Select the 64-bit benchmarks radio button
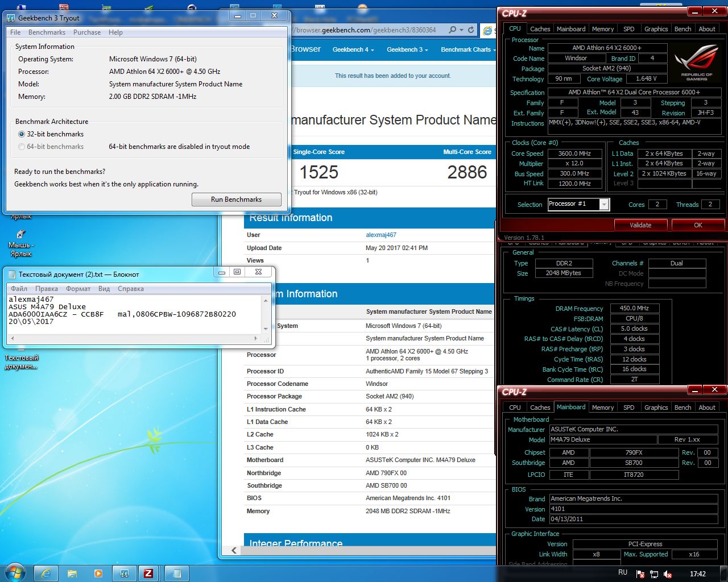The image size is (728, 582). (22, 147)
